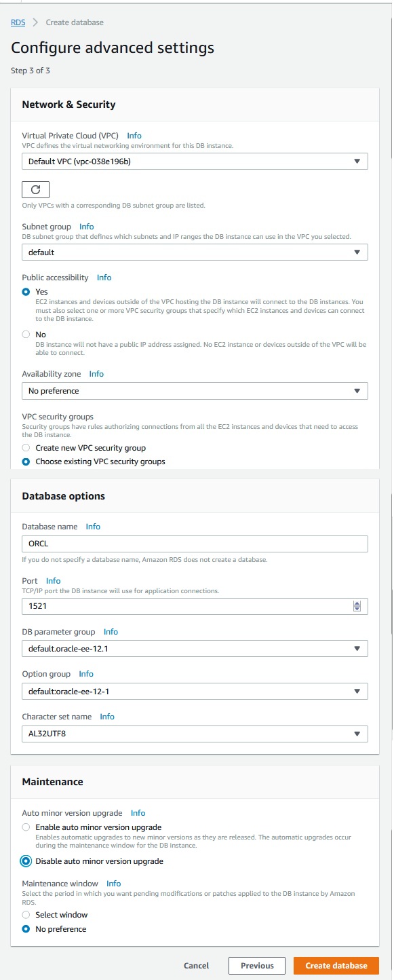Screen dimensions: 394x980
Task: View Info for Auto minor version upgrade
Action: [x=138, y=813]
